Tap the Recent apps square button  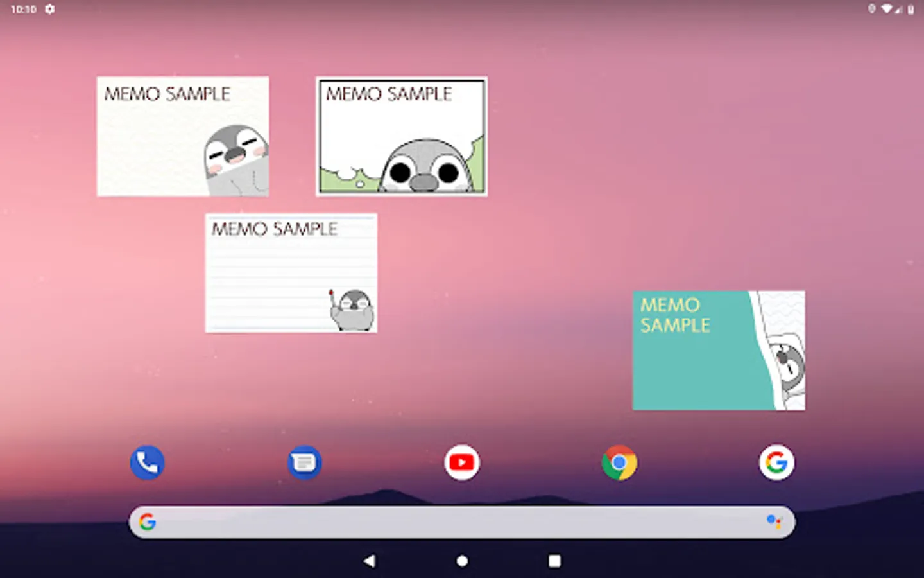point(554,561)
